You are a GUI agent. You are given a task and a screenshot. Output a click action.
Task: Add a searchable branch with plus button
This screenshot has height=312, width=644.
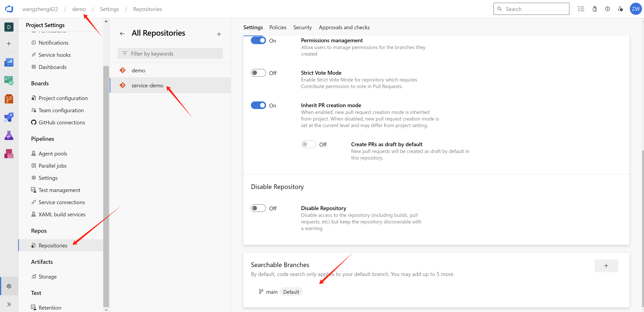[606, 266]
